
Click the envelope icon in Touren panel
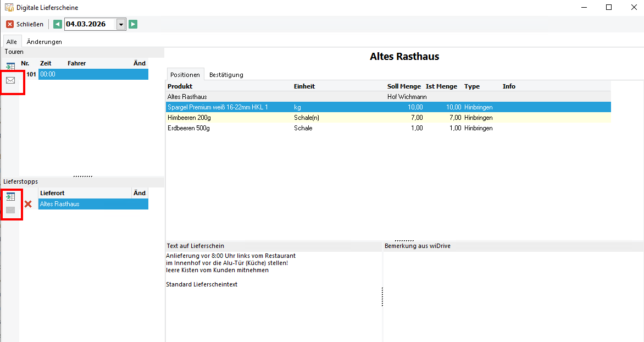[10, 80]
